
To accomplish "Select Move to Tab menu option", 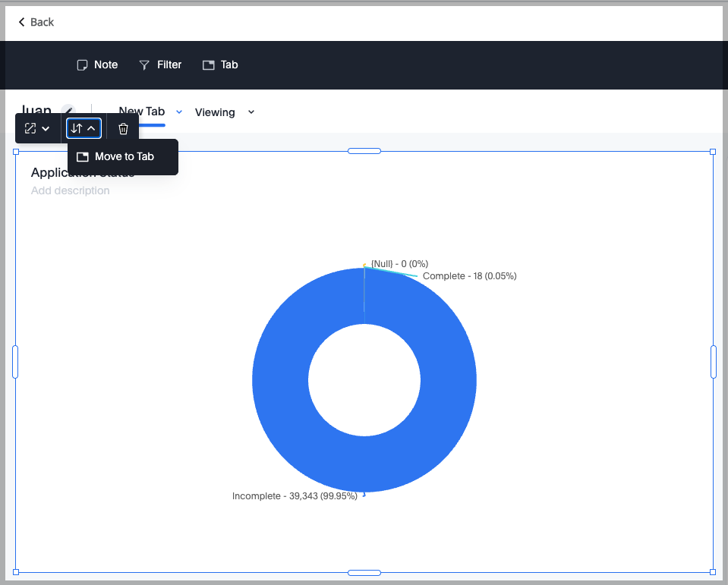I will pyautogui.click(x=123, y=157).
